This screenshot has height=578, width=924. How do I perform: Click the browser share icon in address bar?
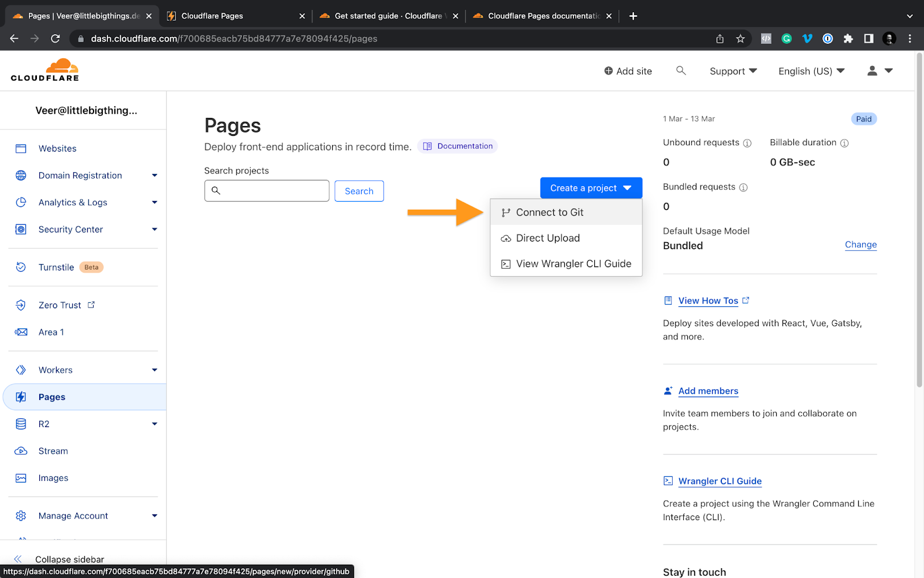[720, 39]
